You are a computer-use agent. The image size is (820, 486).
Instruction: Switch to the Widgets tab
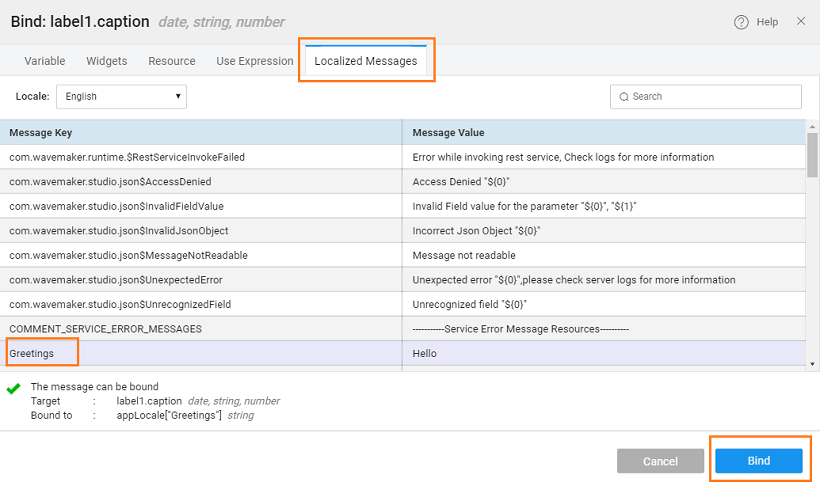107,61
